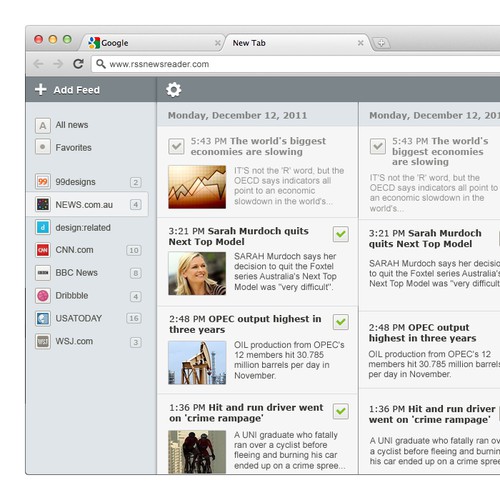Select the WSJ.com feed label

pos(74,341)
